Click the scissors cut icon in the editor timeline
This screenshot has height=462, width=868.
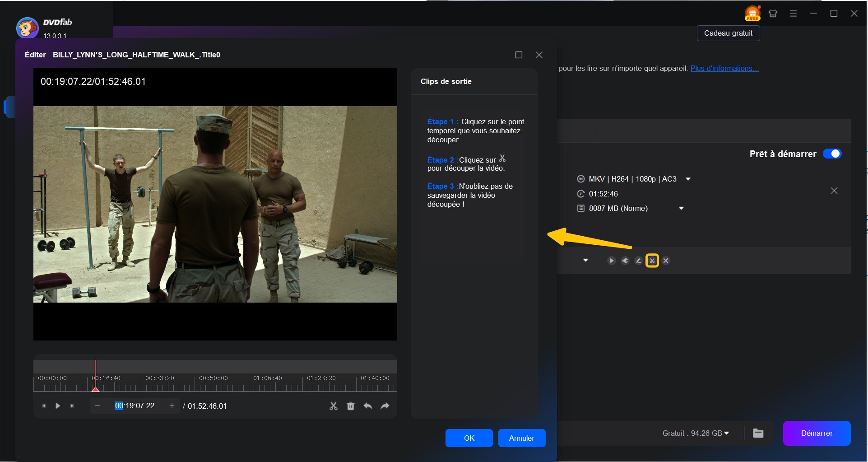(334, 406)
